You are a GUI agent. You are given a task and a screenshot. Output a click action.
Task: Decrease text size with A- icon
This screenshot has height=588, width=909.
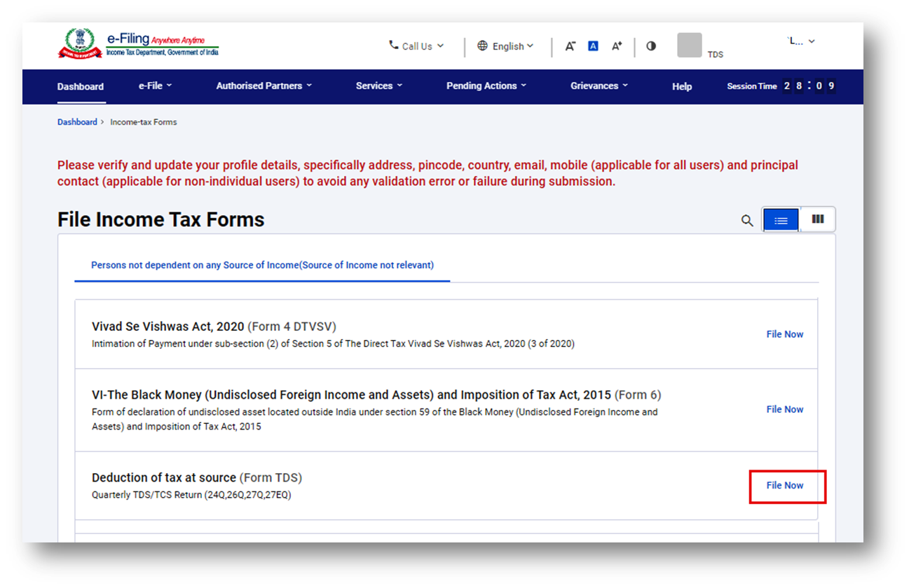[570, 46]
